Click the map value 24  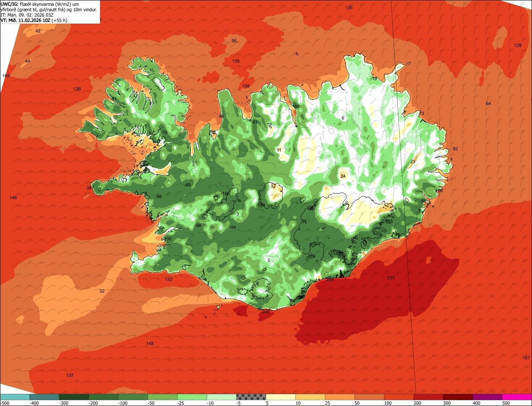tap(343, 176)
